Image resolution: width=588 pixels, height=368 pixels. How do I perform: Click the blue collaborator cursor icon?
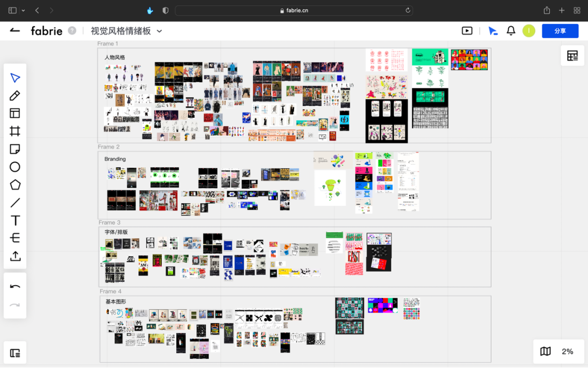pos(493,31)
